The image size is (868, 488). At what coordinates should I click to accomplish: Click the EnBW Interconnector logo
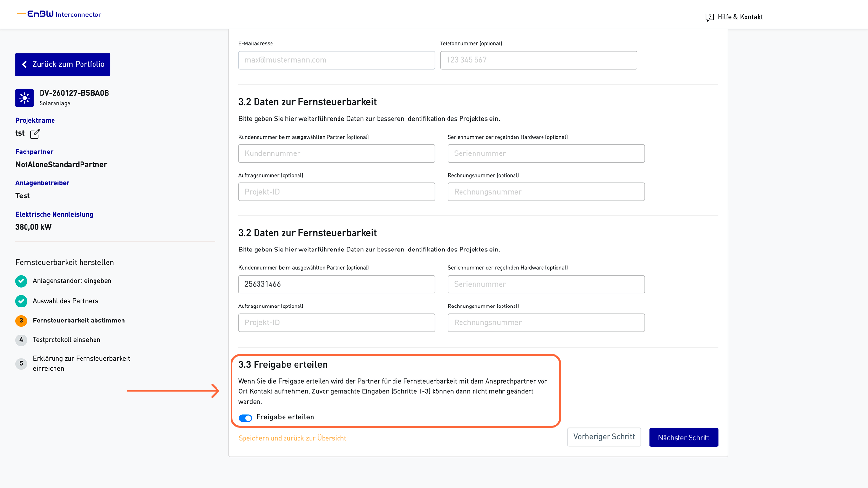point(59,14)
